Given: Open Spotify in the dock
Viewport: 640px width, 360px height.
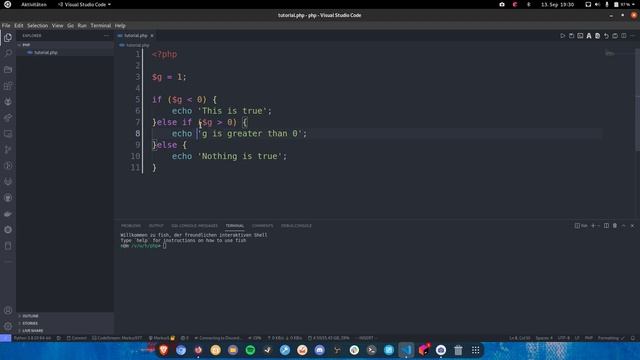Looking at the screenshot, I should 250,350.
